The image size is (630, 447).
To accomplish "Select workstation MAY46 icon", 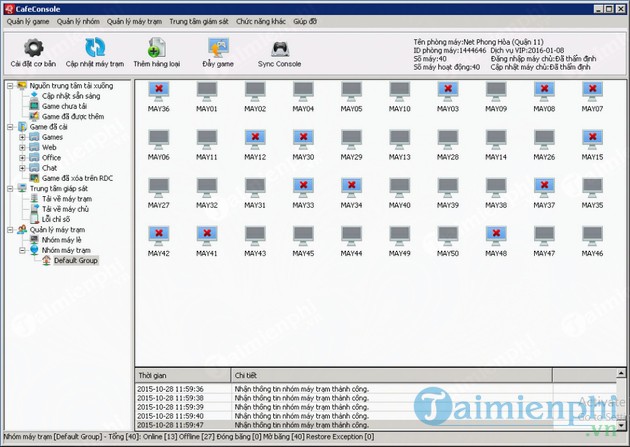I will click(593, 236).
